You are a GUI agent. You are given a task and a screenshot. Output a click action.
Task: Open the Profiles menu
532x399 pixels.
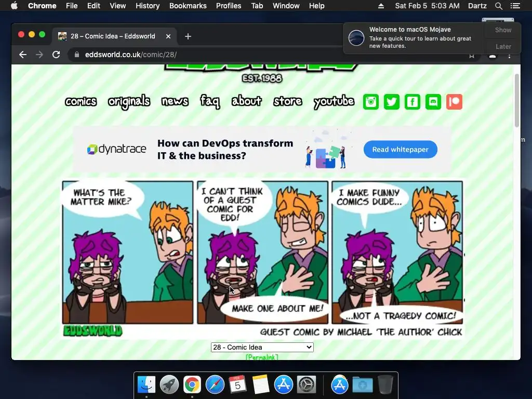coord(229,6)
